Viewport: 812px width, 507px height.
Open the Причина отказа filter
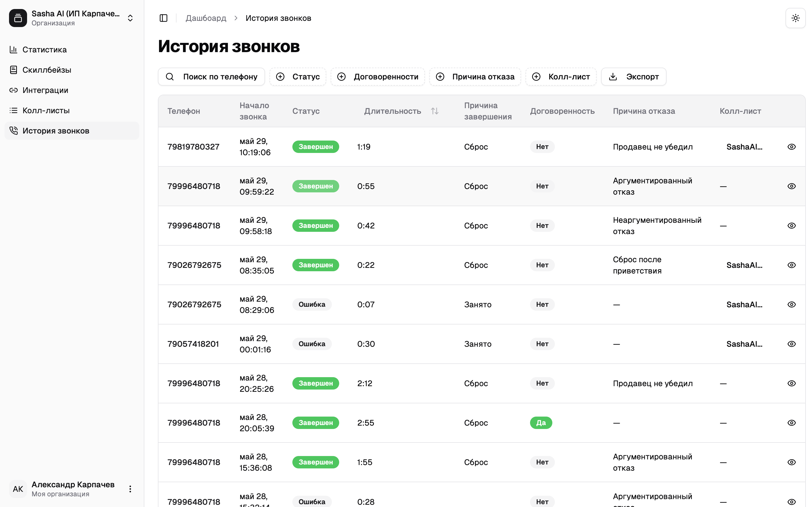pyautogui.click(x=475, y=77)
